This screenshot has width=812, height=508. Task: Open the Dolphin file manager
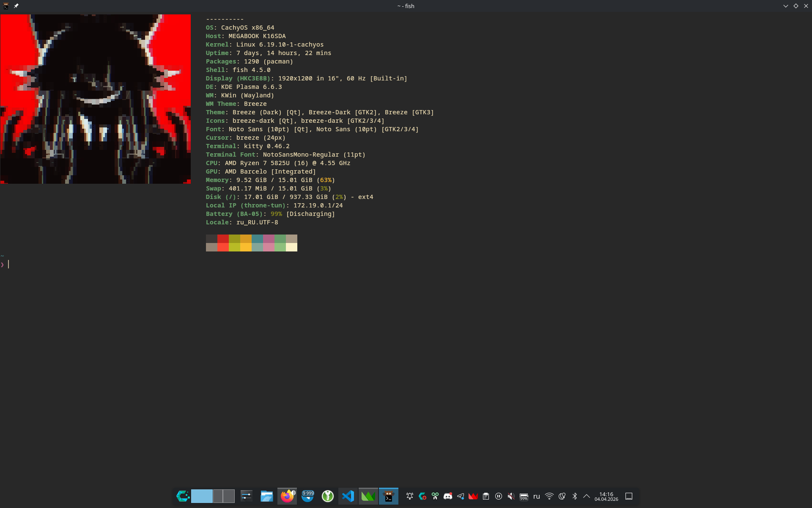pyautogui.click(x=266, y=496)
